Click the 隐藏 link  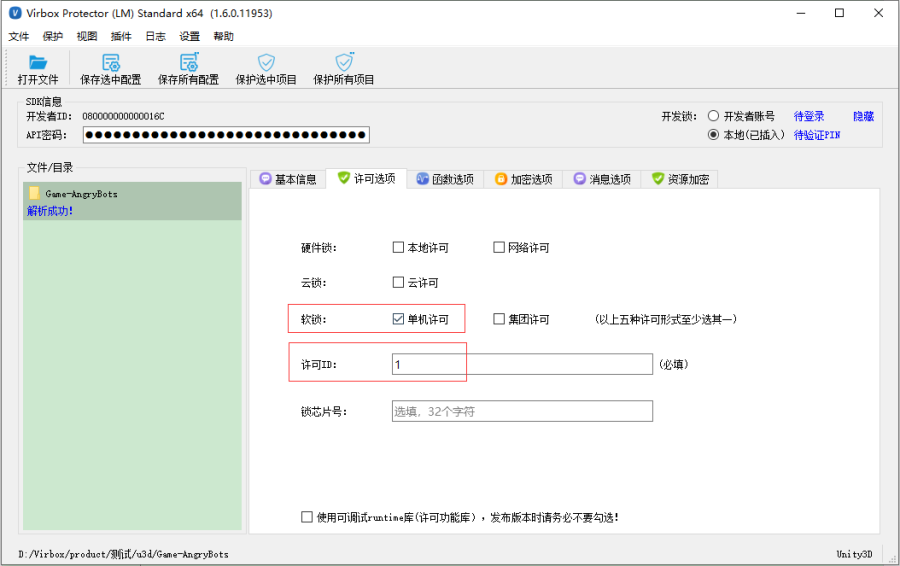pyautogui.click(x=863, y=117)
